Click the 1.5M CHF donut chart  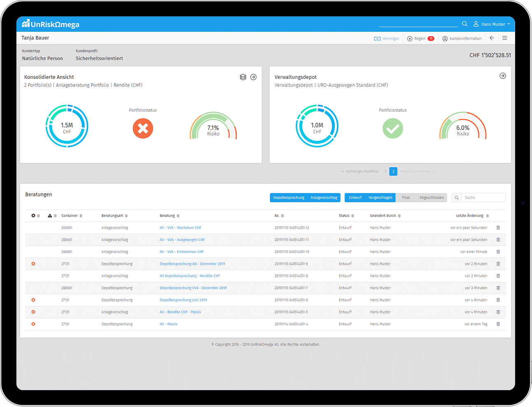67,126
